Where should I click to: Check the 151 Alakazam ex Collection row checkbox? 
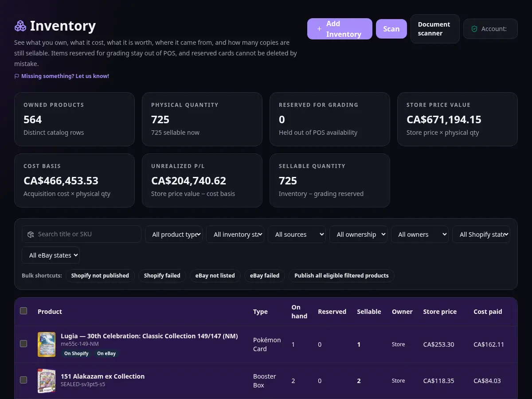click(x=23, y=380)
